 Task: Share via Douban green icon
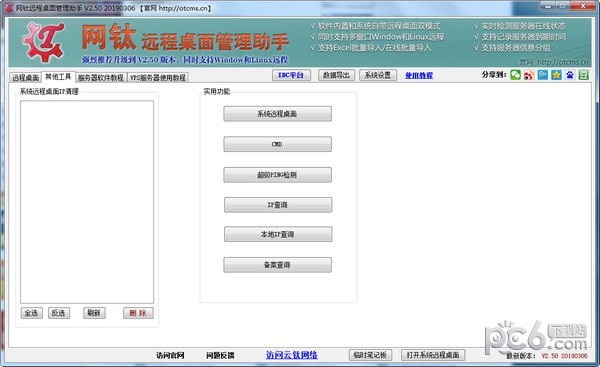pyautogui.click(x=584, y=75)
